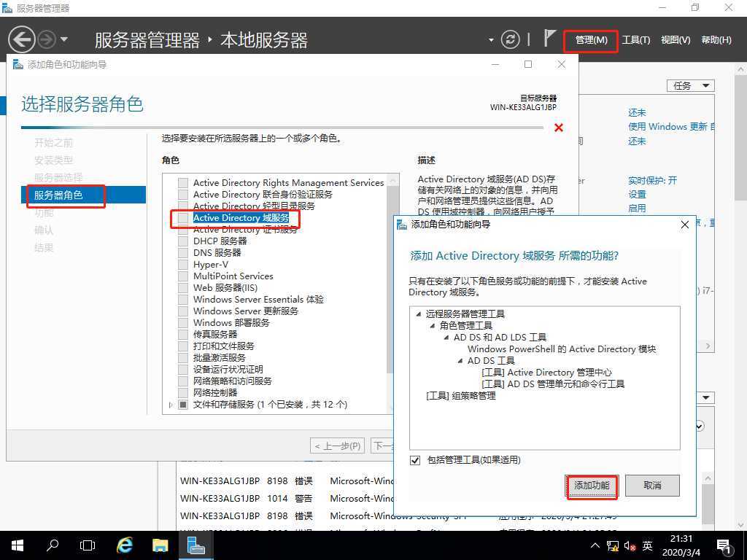
Task: Select Windows PowerShell 的 Active Directory 模块 item
Action: coord(562,349)
